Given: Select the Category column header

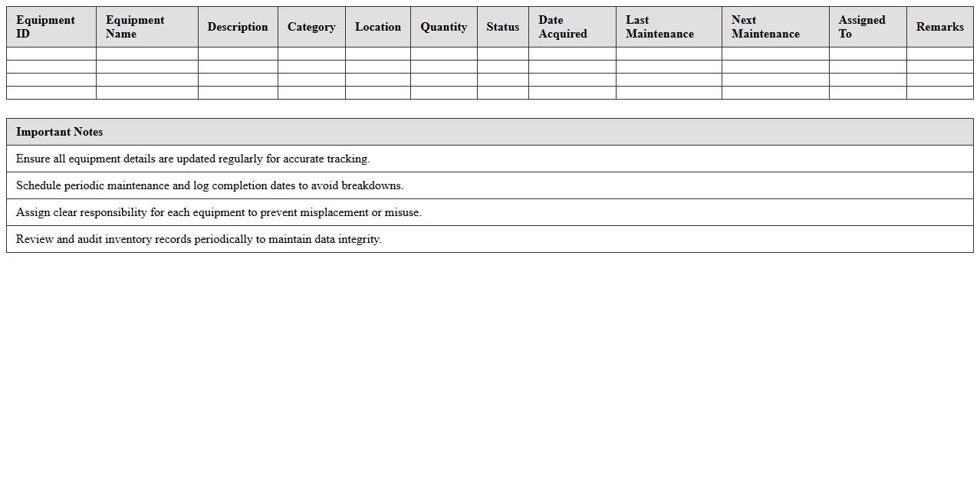Looking at the screenshot, I should 311,27.
